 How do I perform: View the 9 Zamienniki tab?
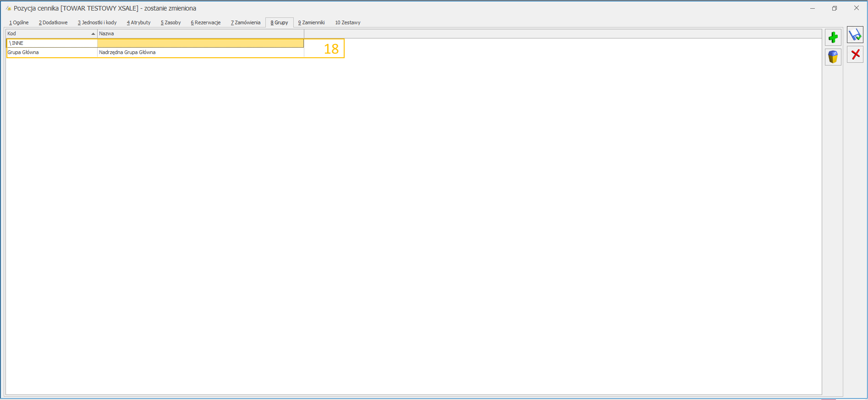(x=311, y=22)
